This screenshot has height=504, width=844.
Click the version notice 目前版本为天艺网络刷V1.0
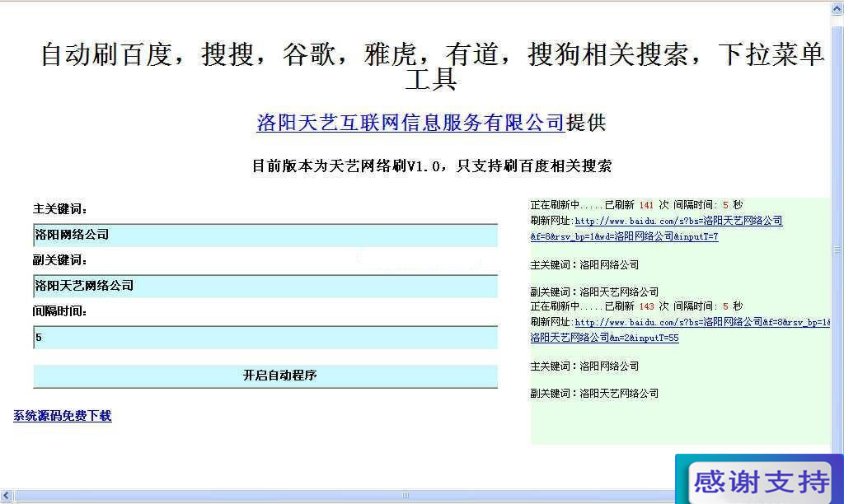click(432, 166)
